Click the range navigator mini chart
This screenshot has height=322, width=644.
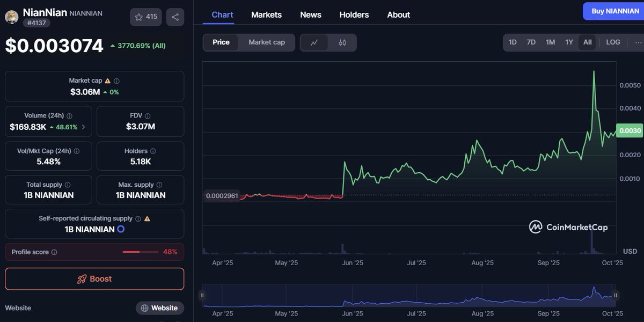coord(409,295)
